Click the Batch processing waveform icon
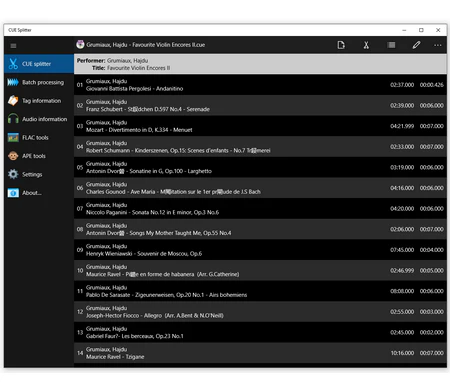Screen dimensions: 450x390 [13, 82]
